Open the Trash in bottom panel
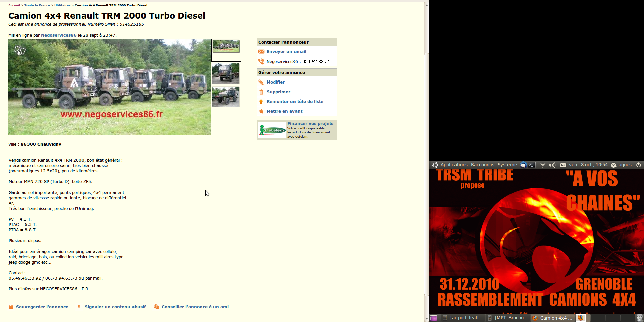This screenshot has height=322, width=644. (x=640, y=318)
